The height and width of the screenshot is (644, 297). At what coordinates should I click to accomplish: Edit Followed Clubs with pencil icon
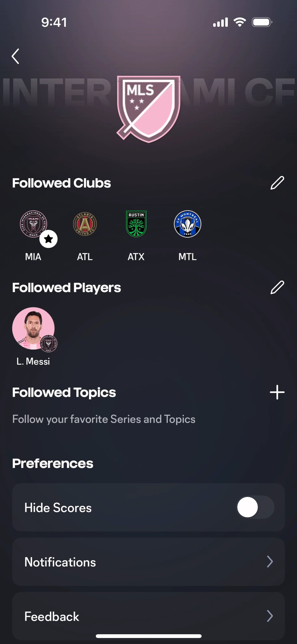click(277, 183)
